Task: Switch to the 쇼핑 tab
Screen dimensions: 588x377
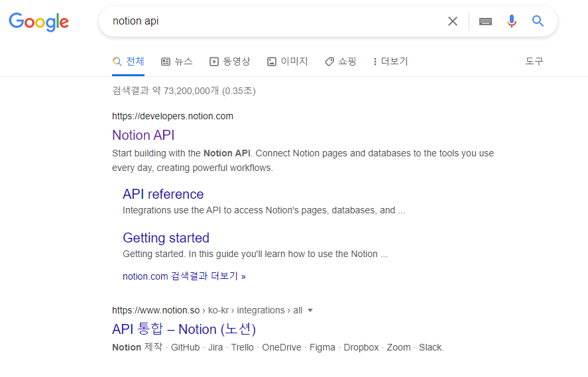Action: 340,62
